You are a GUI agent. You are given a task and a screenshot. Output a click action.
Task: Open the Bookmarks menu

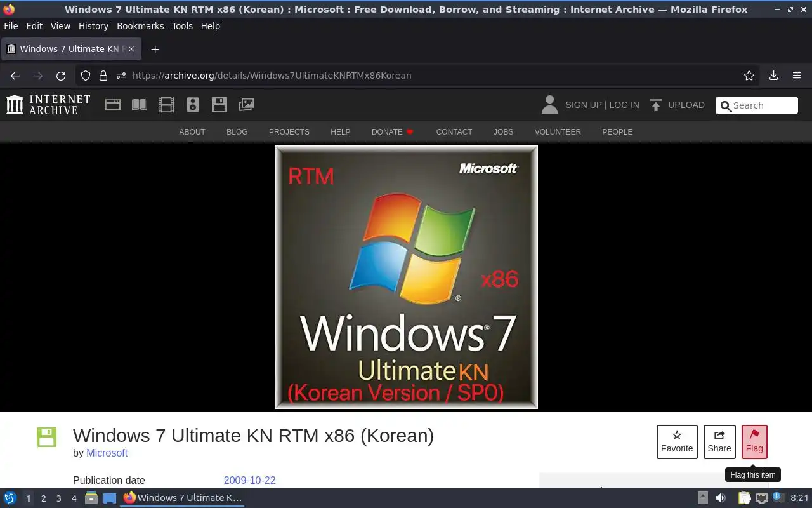[140, 26]
